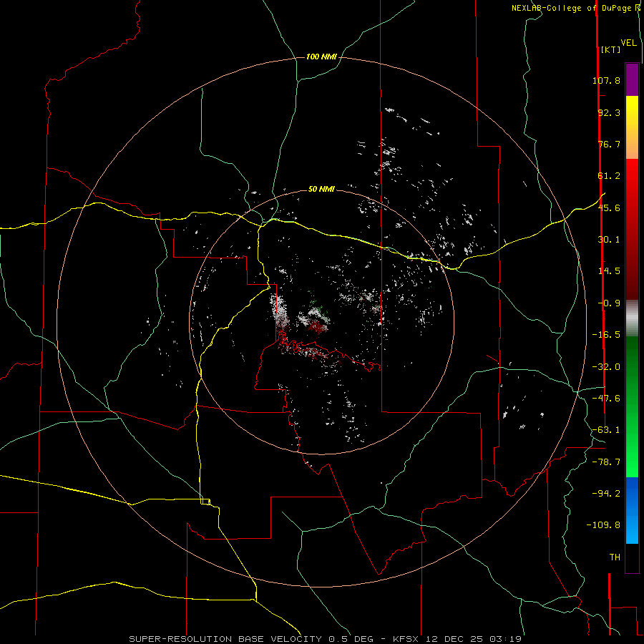
Task: Click the -47.6 velocity scale value
Action: [606, 399]
